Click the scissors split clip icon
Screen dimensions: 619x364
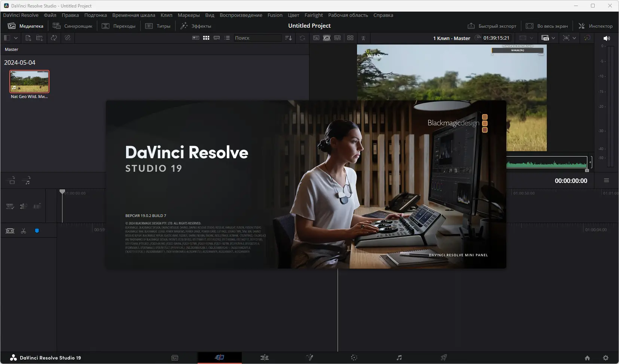pyautogui.click(x=24, y=231)
